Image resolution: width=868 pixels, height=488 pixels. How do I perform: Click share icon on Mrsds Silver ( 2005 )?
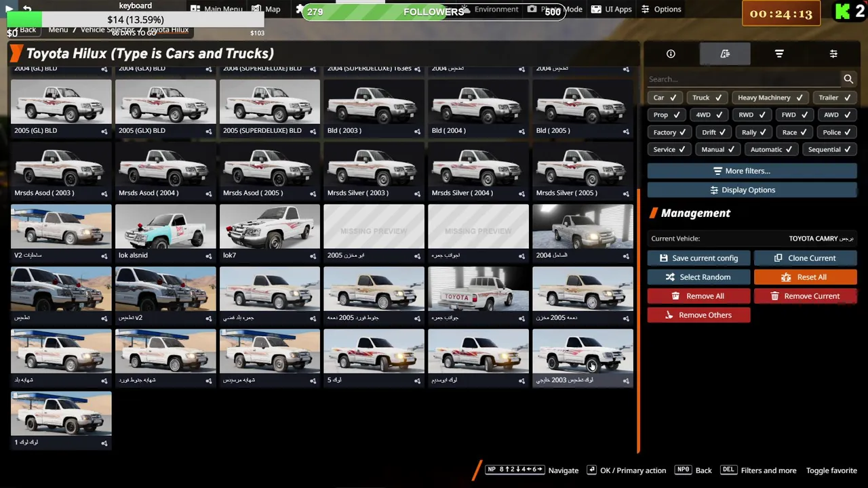coord(627,193)
